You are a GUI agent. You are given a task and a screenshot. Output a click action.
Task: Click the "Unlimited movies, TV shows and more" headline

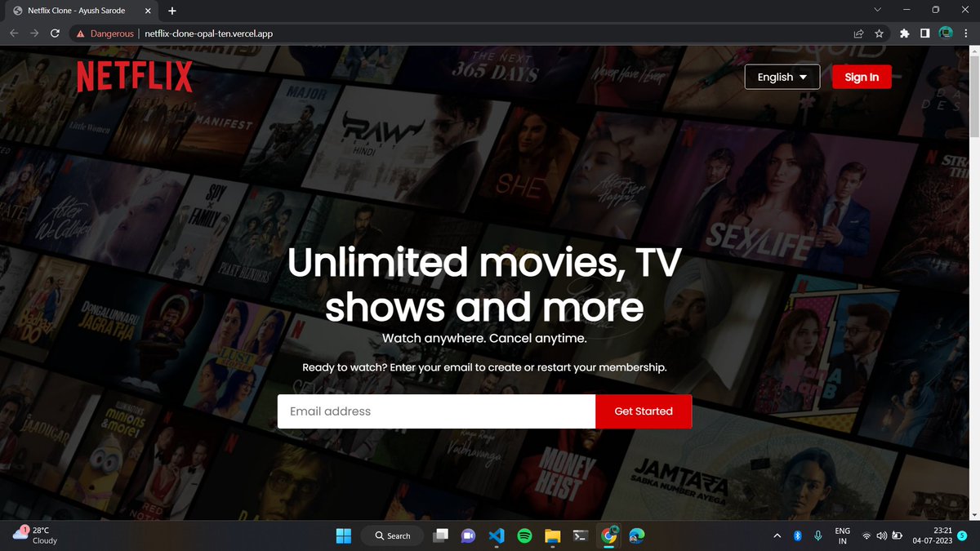[x=484, y=285]
